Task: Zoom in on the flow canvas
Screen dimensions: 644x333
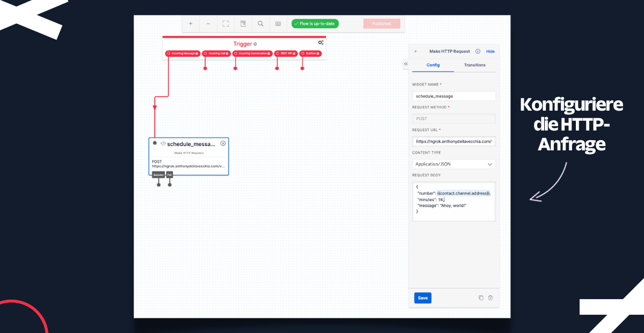Action: [191, 24]
